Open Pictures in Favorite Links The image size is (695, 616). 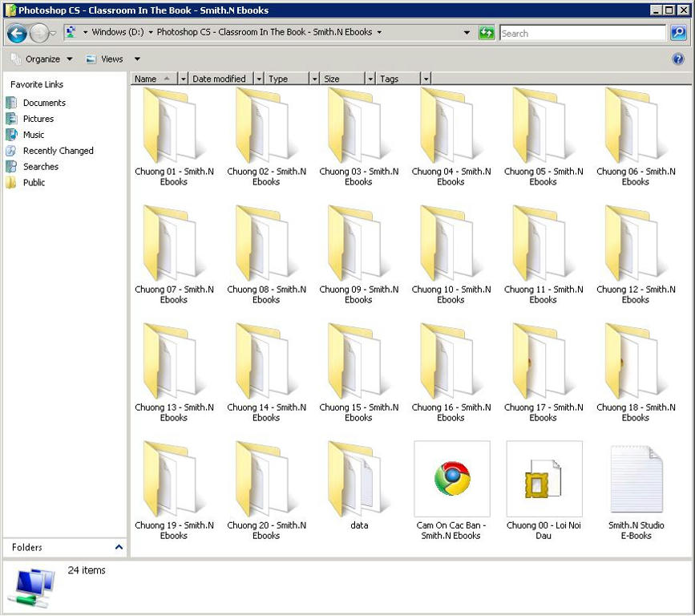(x=30, y=119)
